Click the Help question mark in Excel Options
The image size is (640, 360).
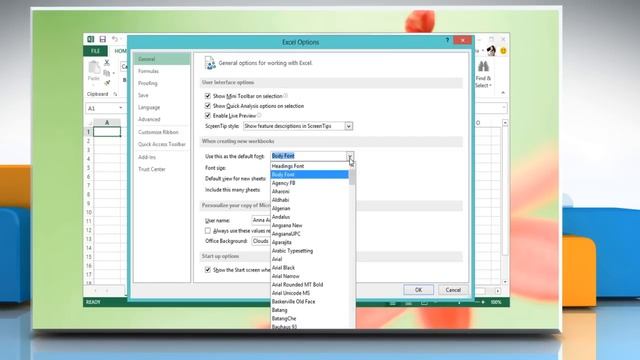click(x=447, y=40)
